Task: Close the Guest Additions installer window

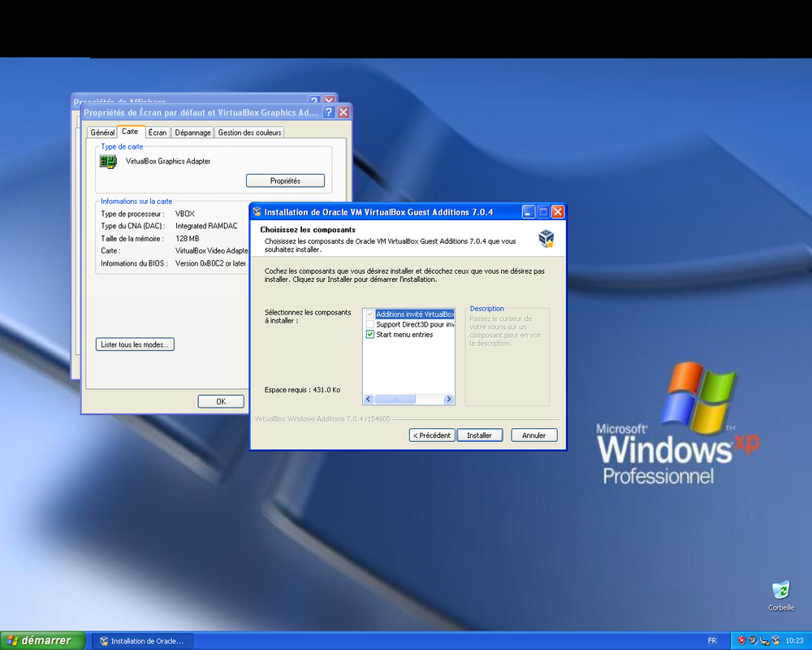Action: coord(558,211)
